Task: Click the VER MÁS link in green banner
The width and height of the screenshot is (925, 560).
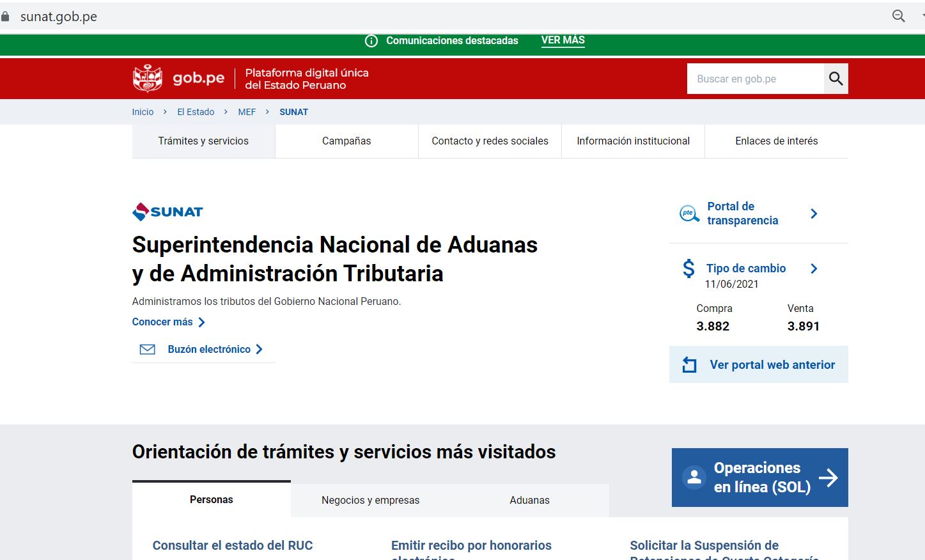Action: (x=563, y=40)
